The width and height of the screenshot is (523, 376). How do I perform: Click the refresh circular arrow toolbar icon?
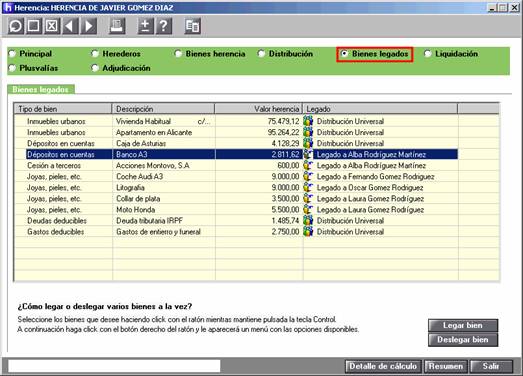16,26
